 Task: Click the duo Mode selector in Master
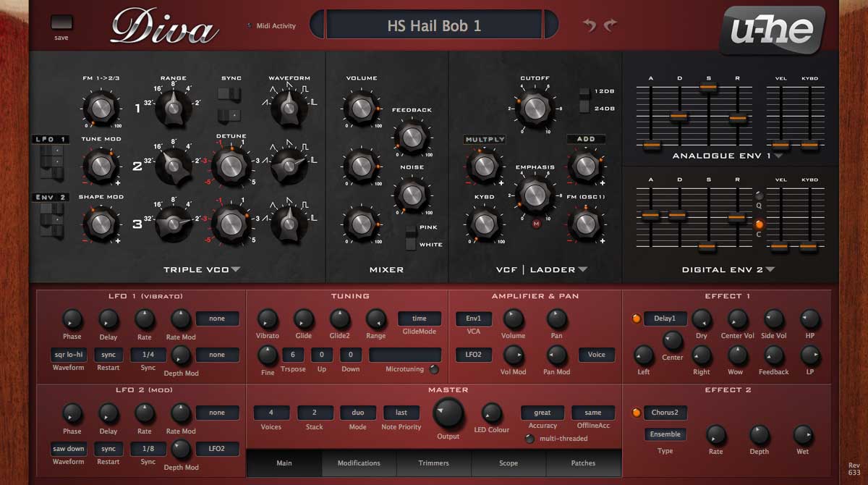tap(358, 413)
